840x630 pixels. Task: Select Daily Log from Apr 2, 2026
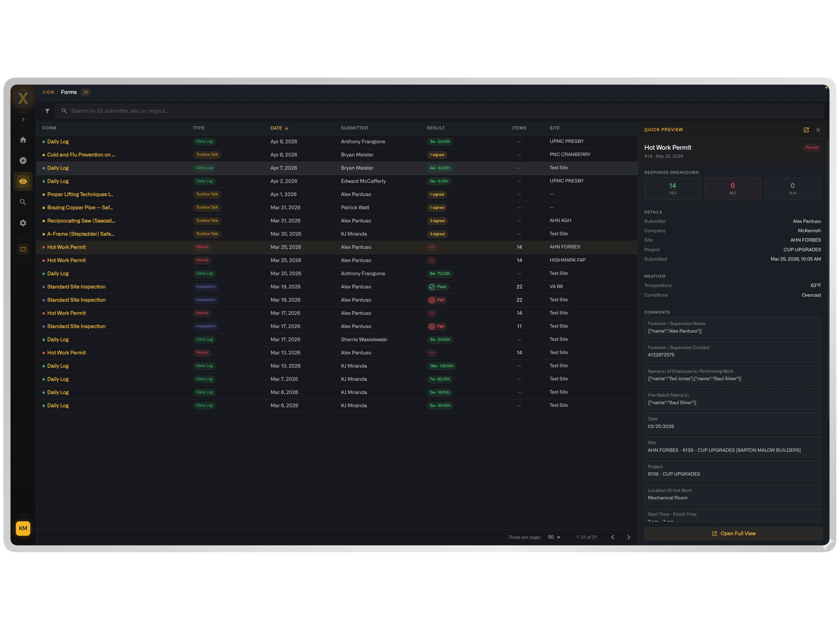[336, 181]
